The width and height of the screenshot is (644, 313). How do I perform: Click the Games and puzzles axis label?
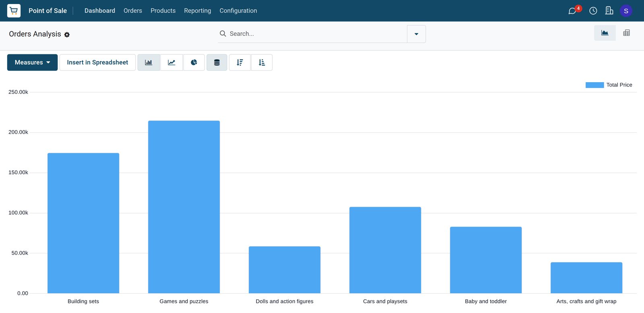pyautogui.click(x=184, y=301)
